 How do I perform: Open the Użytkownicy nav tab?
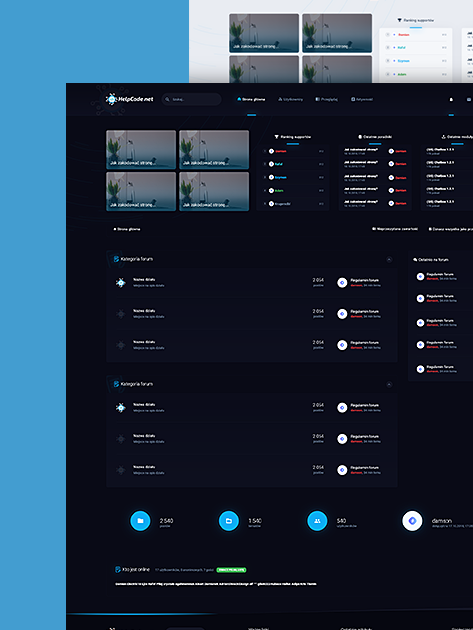[x=291, y=99]
